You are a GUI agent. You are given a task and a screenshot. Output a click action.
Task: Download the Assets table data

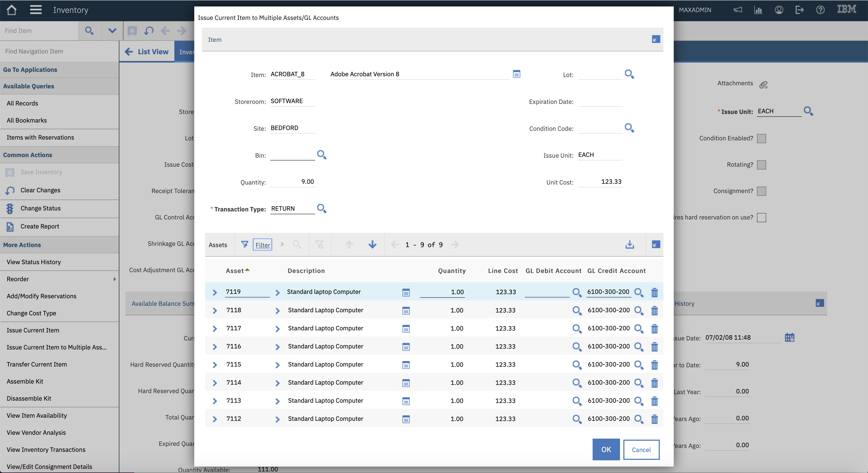point(630,245)
